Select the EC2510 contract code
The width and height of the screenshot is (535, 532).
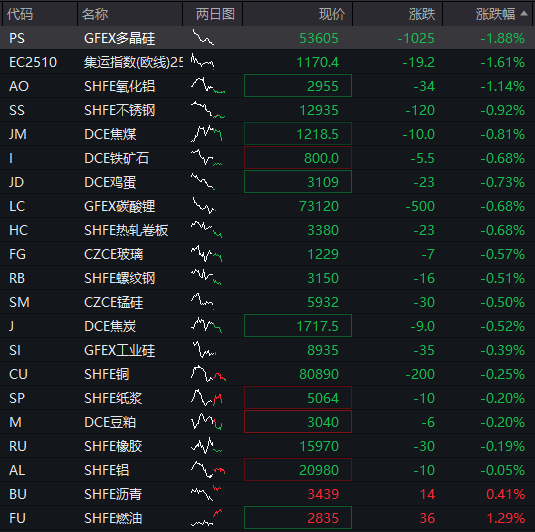[33, 62]
